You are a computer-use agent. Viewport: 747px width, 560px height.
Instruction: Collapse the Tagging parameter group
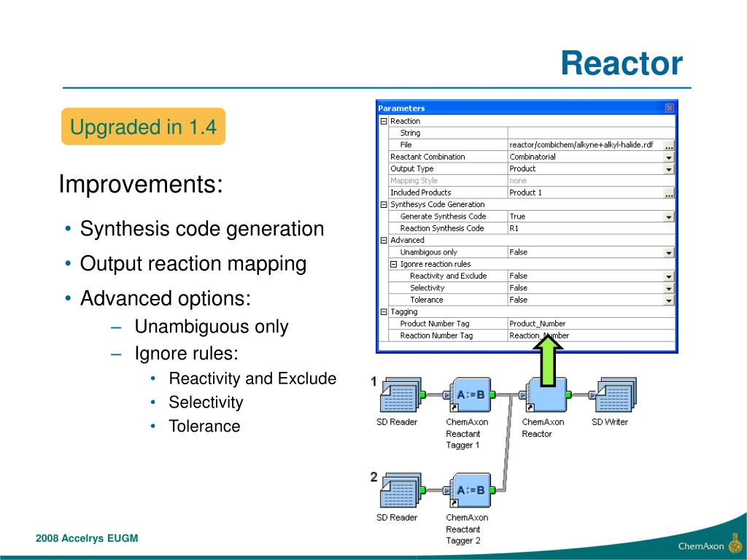[x=384, y=312]
